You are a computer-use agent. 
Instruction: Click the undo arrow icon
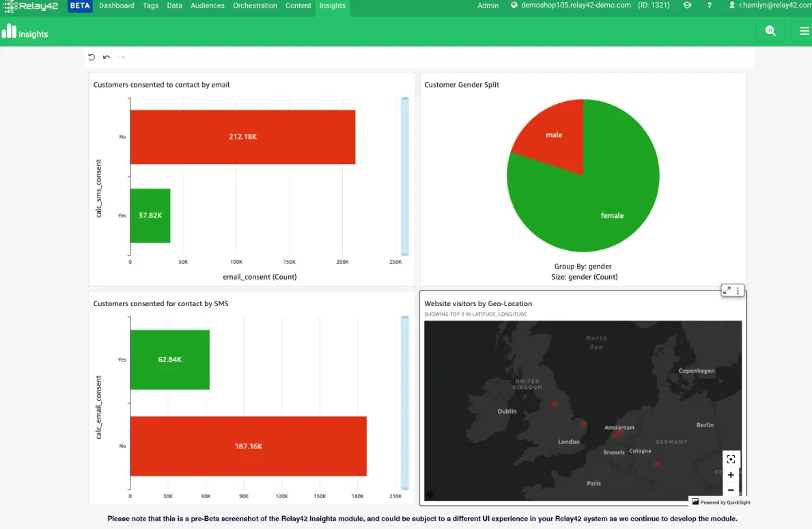tap(107, 57)
